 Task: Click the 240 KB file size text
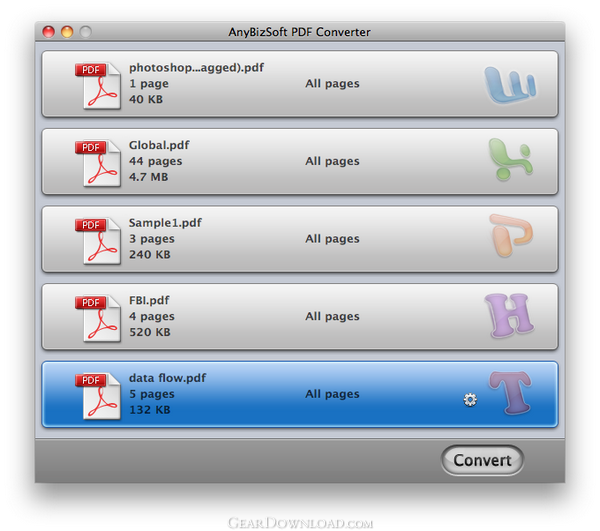pyautogui.click(x=150, y=255)
